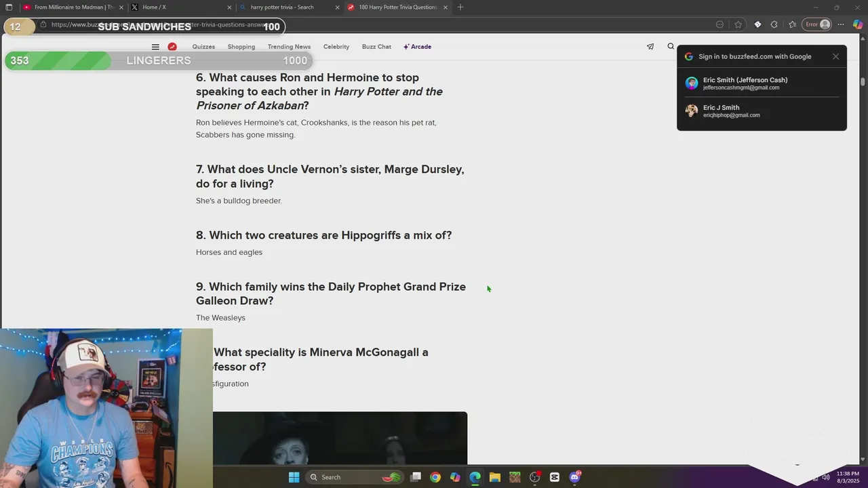Viewport: 868px width, 488px height.
Task: Click question 6 heading about Ron and Hermione
Action: point(319,91)
